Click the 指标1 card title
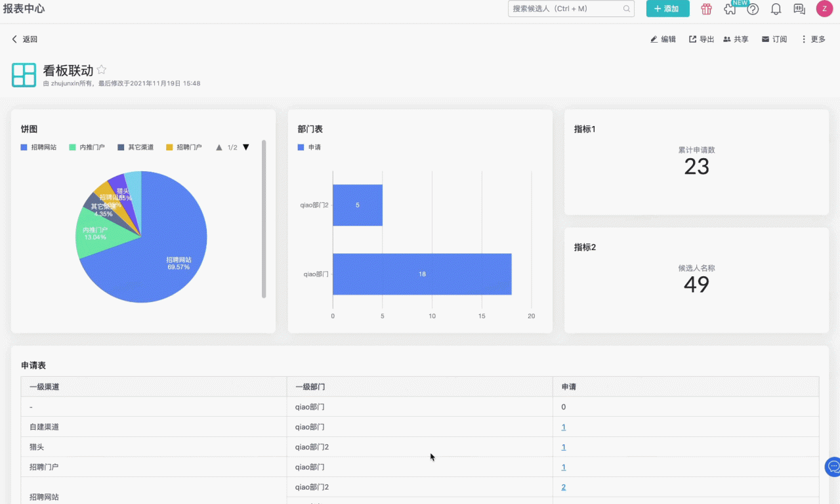Image resolution: width=840 pixels, height=504 pixels. pos(585,129)
